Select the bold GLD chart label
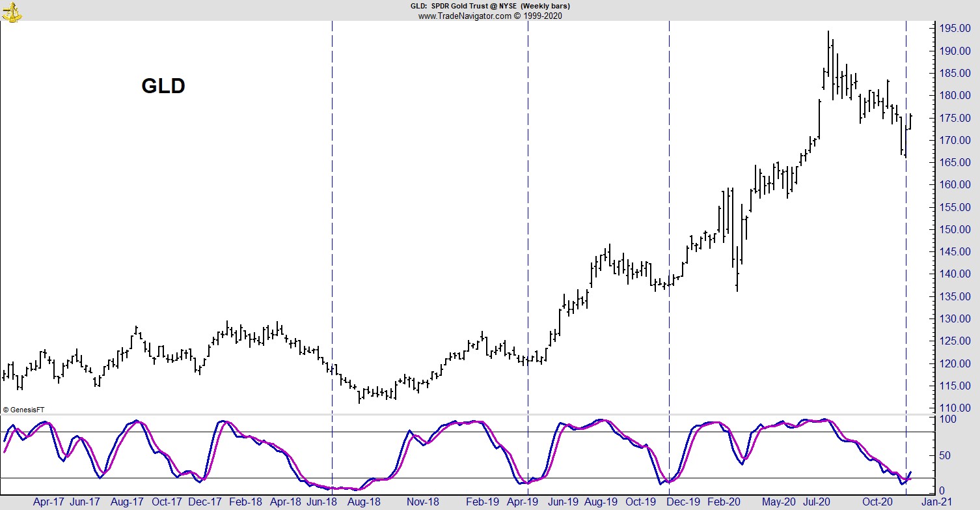Screen dimensions: 980x510 (163, 86)
